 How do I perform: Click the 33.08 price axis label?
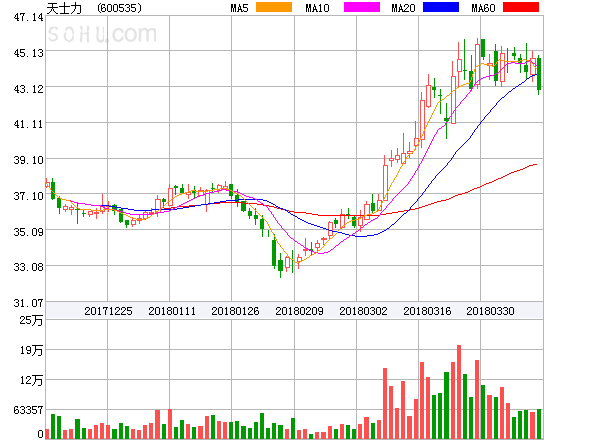pos(28,267)
